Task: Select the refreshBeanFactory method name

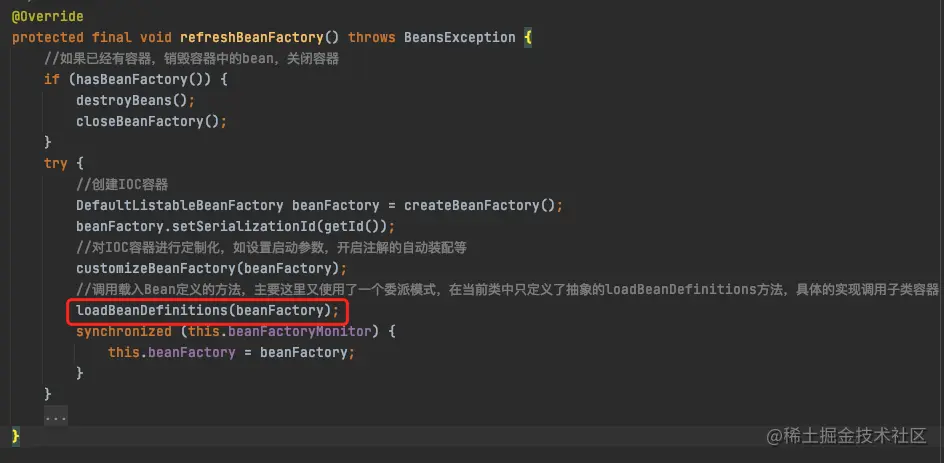Action: pyautogui.click(x=252, y=37)
